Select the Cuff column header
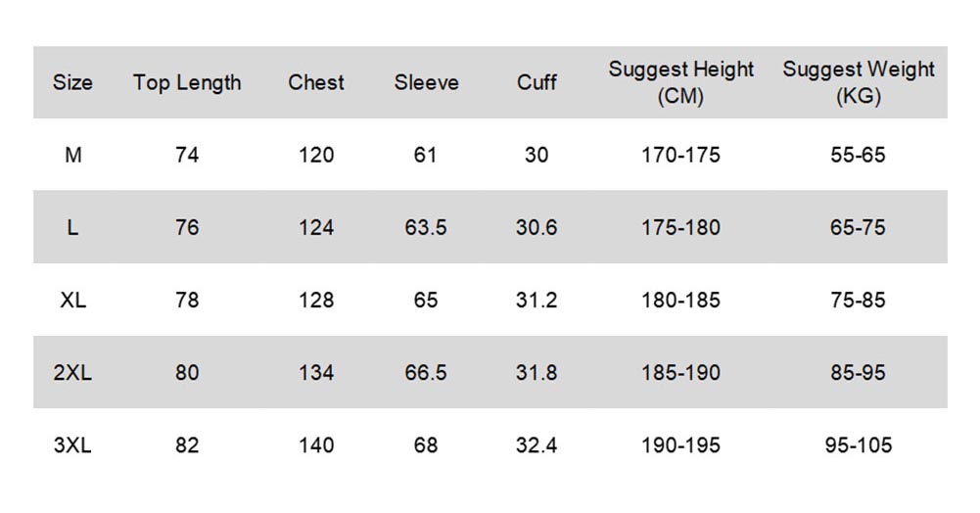Image resolution: width=980 pixels, height=513 pixels. pyautogui.click(x=537, y=83)
